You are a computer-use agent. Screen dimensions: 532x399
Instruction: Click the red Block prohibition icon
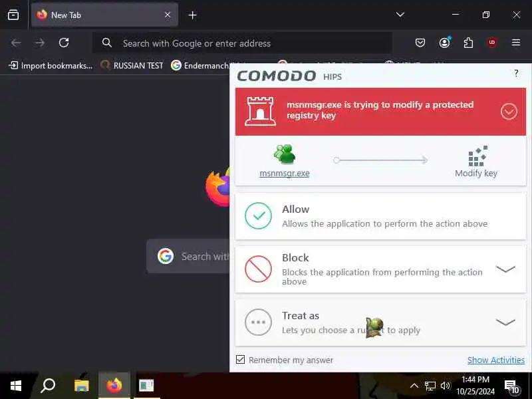[x=258, y=269]
